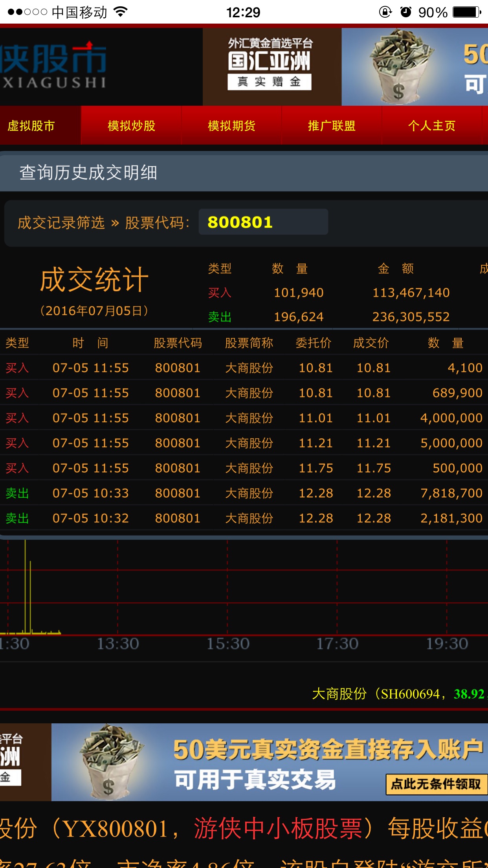Screen dimensions: 488x868
Task: Click the 13:30 marker on the chart
Action: click(118, 644)
